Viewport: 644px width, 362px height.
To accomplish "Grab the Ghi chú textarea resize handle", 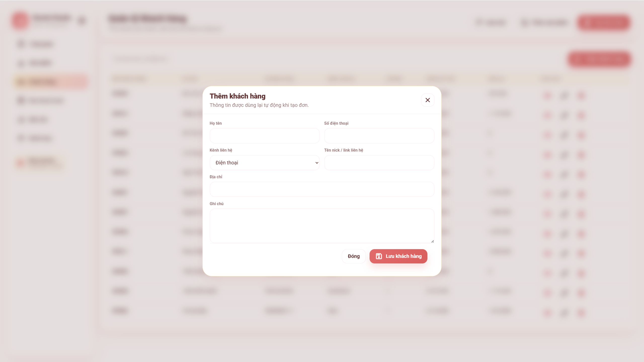I will pyautogui.click(x=432, y=241).
